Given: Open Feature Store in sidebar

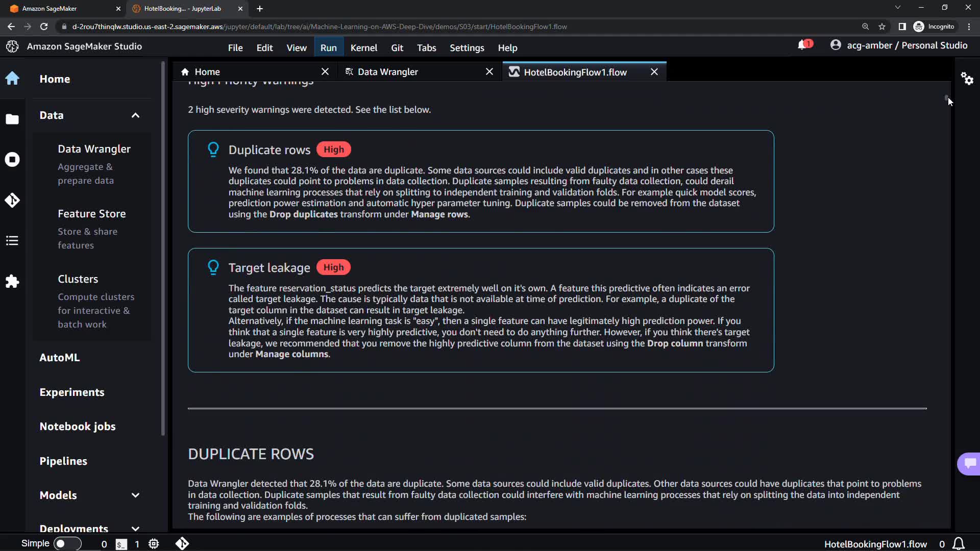Looking at the screenshot, I should coord(92,214).
